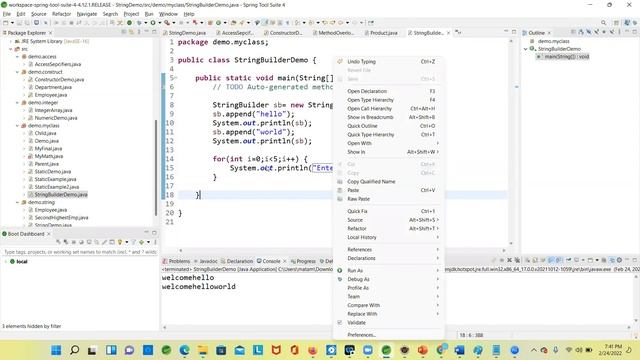Click the Windows Start button
The image size is (640, 360).
click(x=56, y=350)
